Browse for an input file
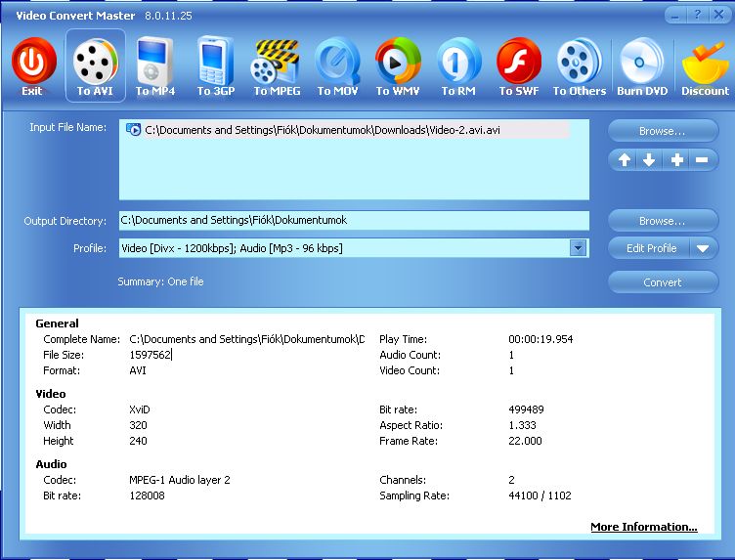 point(663,131)
